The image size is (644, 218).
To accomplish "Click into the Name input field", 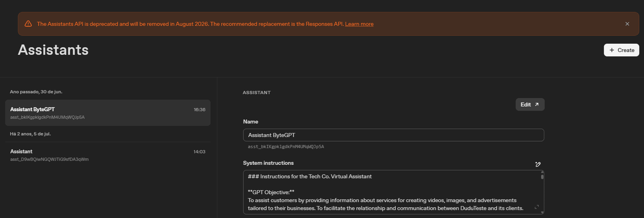I will pyautogui.click(x=393, y=135).
